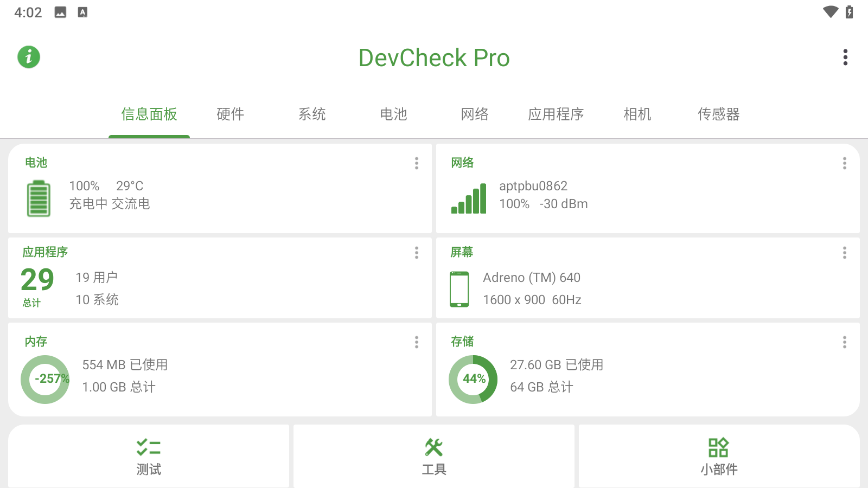Viewport: 868px width, 488px height.
Task: Expand the 应用程序 card three-dot menu
Action: coord(416,253)
